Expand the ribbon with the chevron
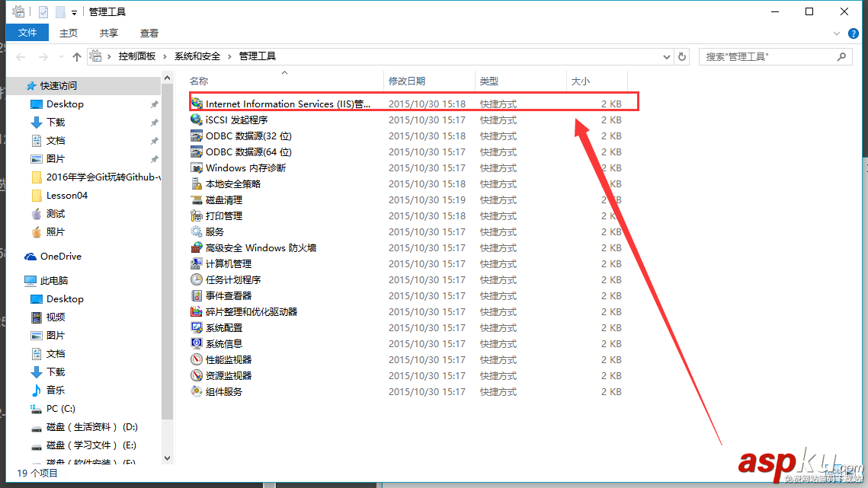The height and width of the screenshot is (488, 868). tap(837, 33)
